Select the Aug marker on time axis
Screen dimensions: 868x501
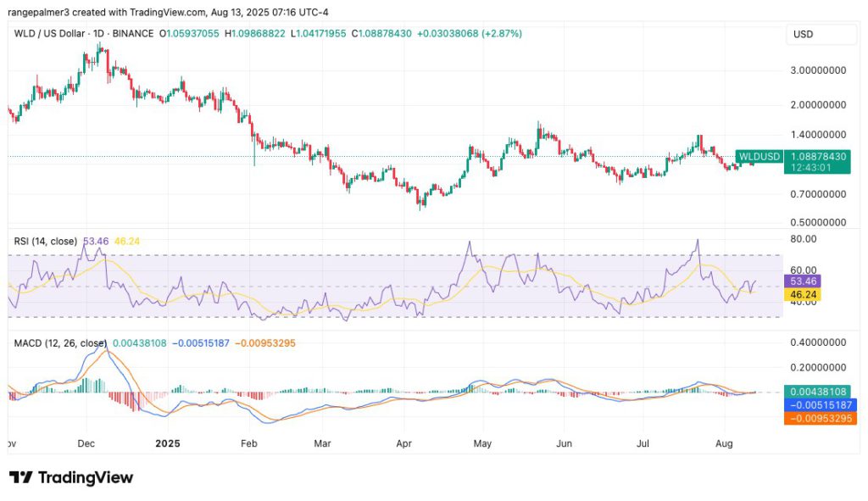[x=725, y=443]
